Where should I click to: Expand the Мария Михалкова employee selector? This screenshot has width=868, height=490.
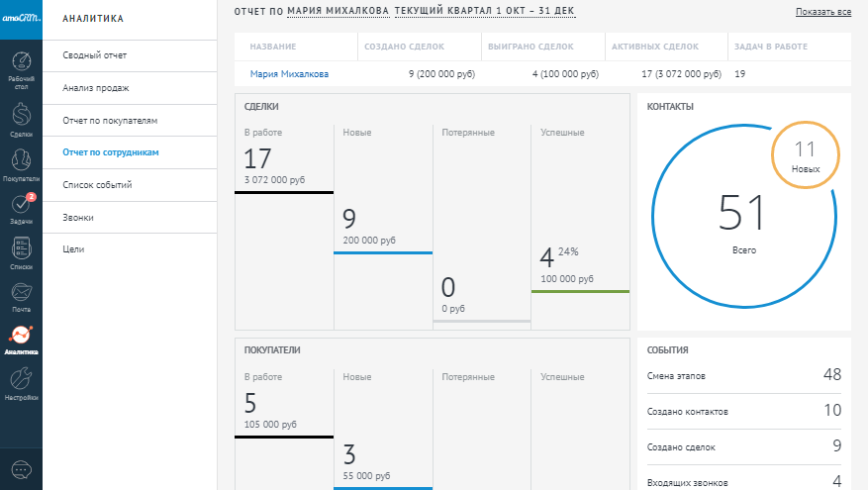(x=337, y=12)
